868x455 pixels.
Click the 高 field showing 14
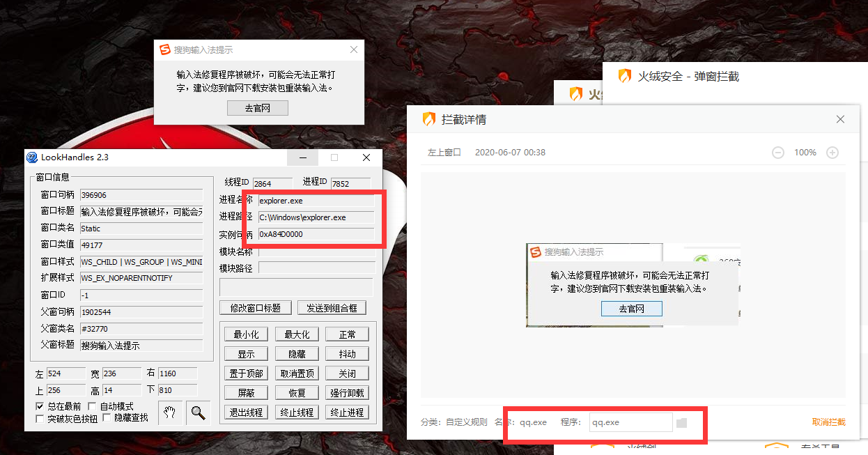[x=122, y=390]
